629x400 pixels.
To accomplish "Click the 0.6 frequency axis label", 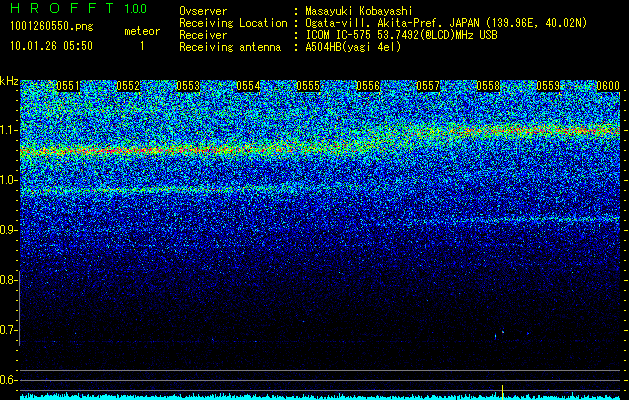I will (x=9, y=380).
